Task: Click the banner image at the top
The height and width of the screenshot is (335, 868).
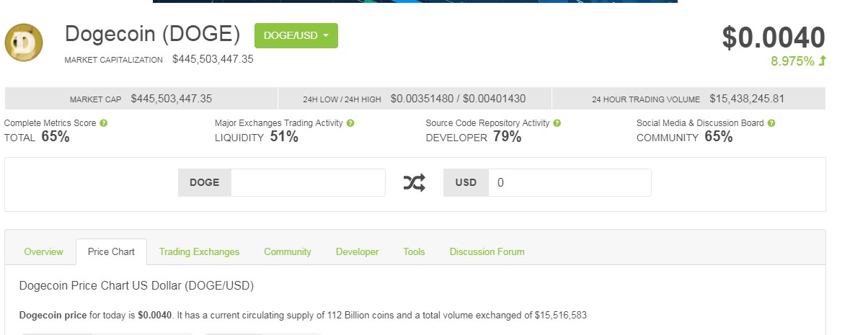Action: coord(415,1)
